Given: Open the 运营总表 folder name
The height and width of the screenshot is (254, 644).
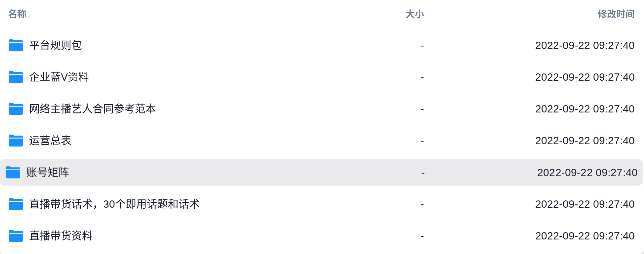Looking at the screenshot, I should click(x=50, y=141).
